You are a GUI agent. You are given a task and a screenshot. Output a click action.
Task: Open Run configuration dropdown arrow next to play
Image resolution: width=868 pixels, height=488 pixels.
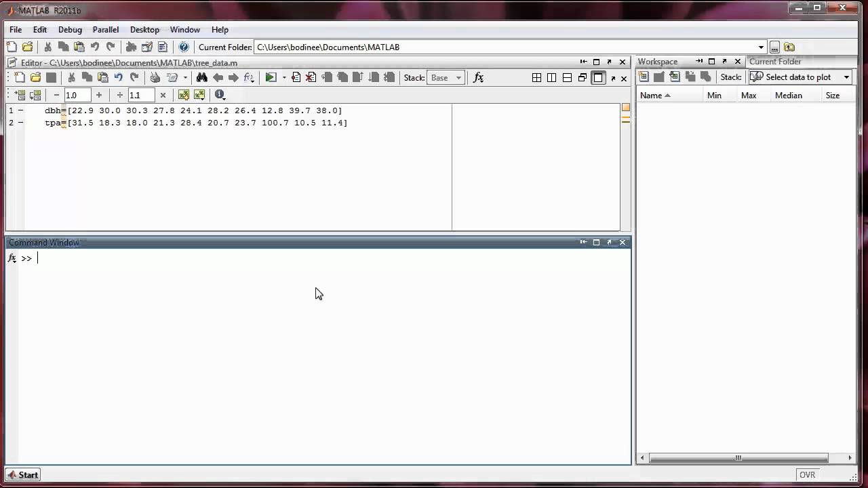(x=284, y=77)
